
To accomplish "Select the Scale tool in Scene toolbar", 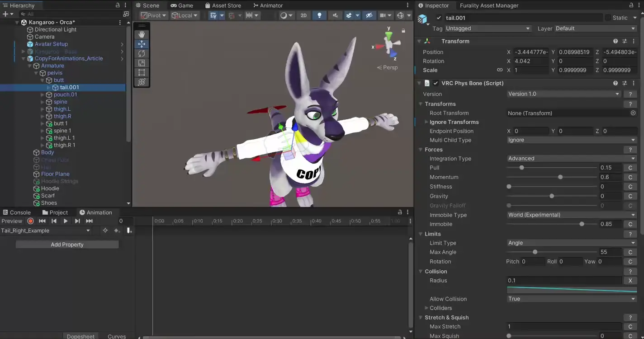I will (142, 63).
